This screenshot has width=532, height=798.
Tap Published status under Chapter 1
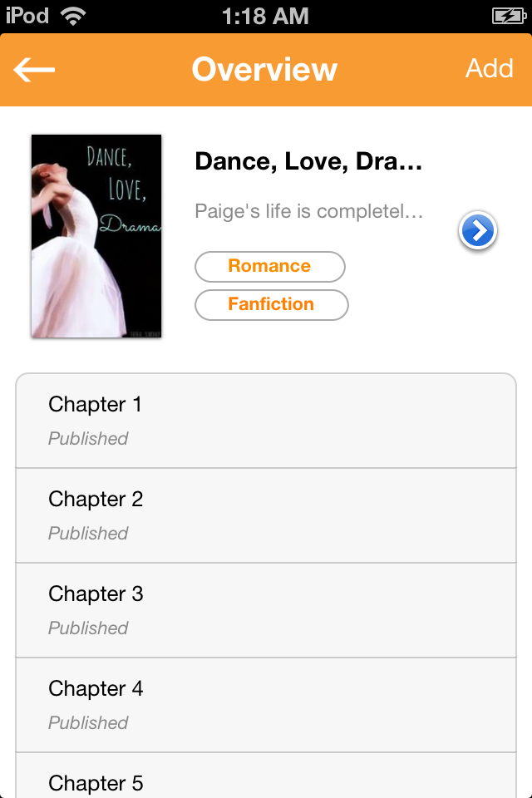(x=88, y=439)
